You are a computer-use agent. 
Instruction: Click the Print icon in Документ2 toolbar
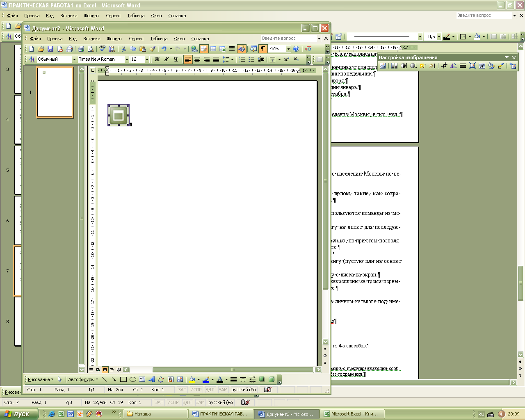click(81, 49)
